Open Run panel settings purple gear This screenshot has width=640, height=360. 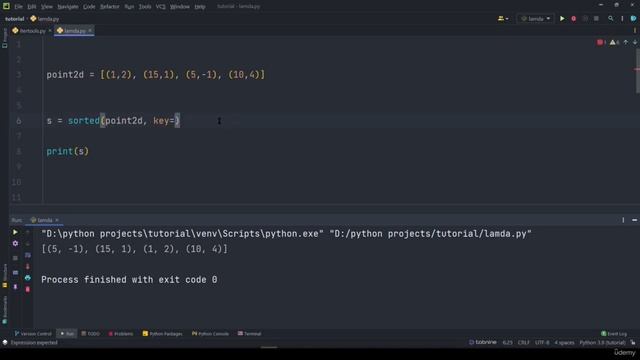(15, 243)
